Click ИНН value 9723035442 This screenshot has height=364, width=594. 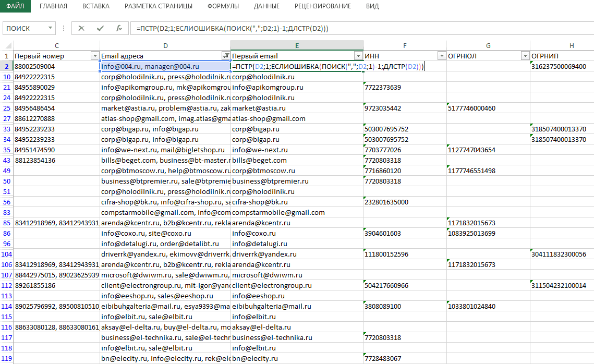tap(405, 108)
